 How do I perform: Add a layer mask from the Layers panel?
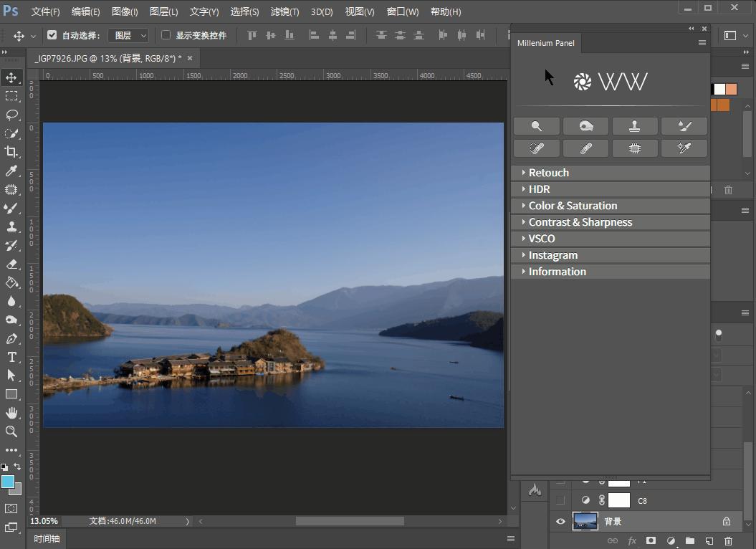[x=650, y=541]
